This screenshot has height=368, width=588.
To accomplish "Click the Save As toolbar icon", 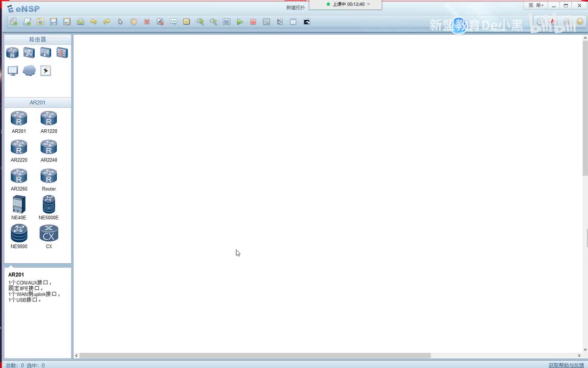I will coord(67,22).
